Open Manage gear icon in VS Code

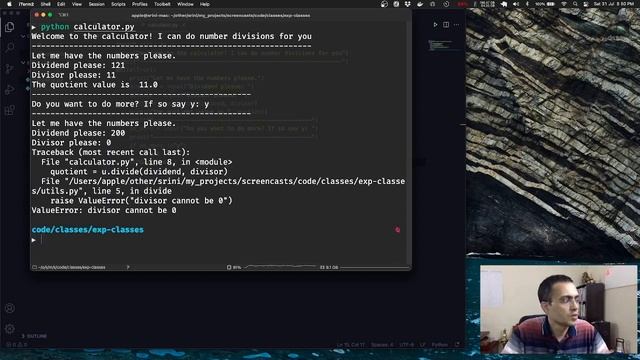click(x=9, y=328)
